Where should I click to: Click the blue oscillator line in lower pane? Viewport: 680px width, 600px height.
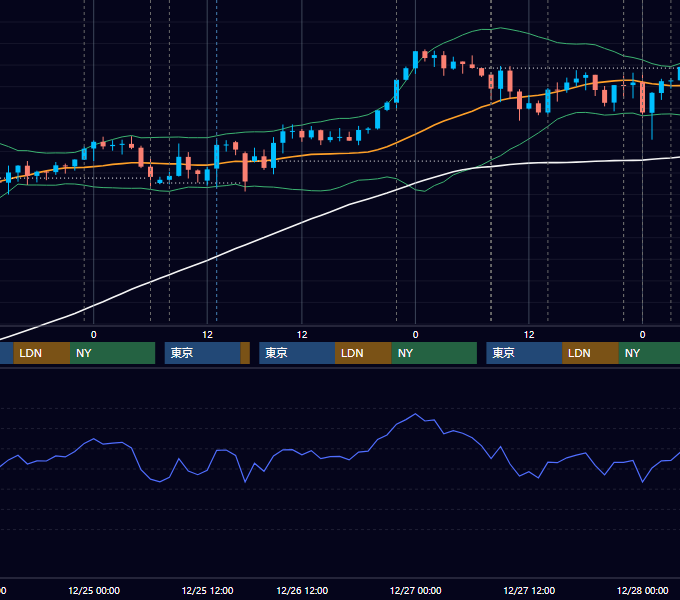pos(304,452)
